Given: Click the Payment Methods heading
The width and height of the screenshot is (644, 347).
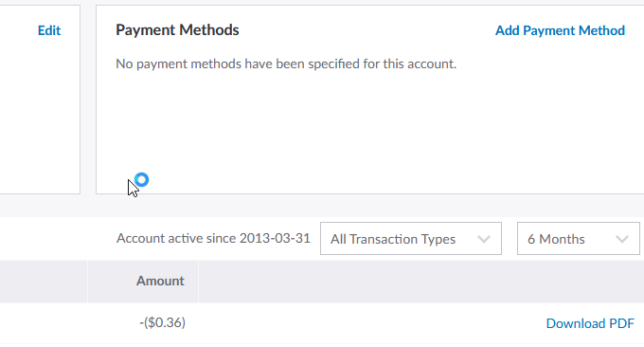Looking at the screenshot, I should (x=177, y=30).
